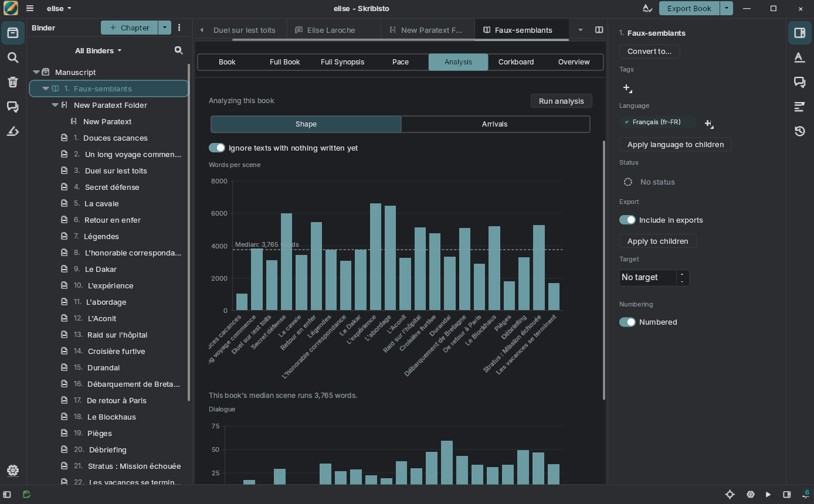814x504 pixels.
Task: Click the Run analysis button
Action: pyautogui.click(x=561, y=101)
